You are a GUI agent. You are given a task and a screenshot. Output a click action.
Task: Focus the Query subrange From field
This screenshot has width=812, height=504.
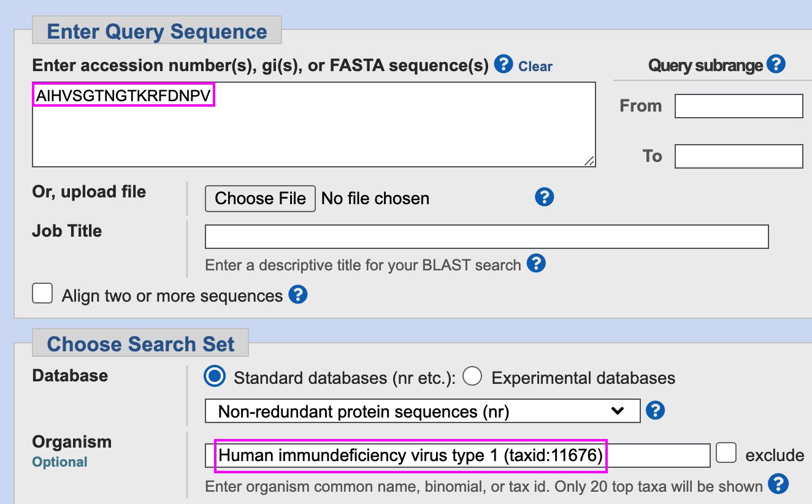coord(738,106)
